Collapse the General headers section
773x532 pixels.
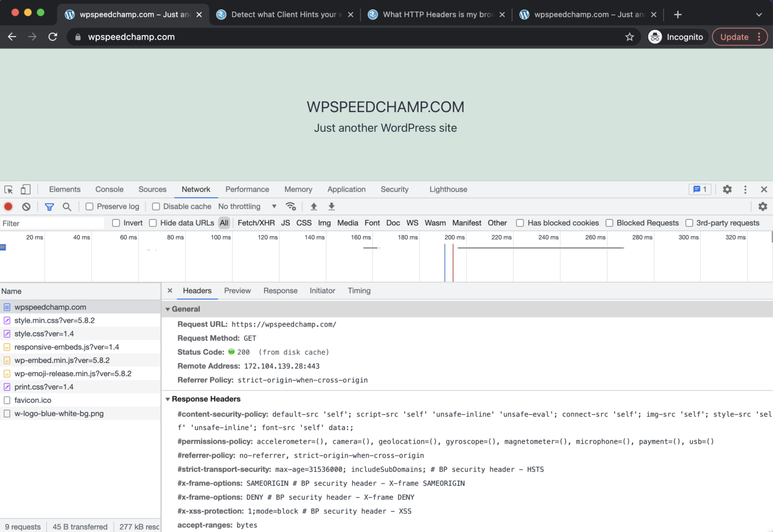[x=168, y=309]
